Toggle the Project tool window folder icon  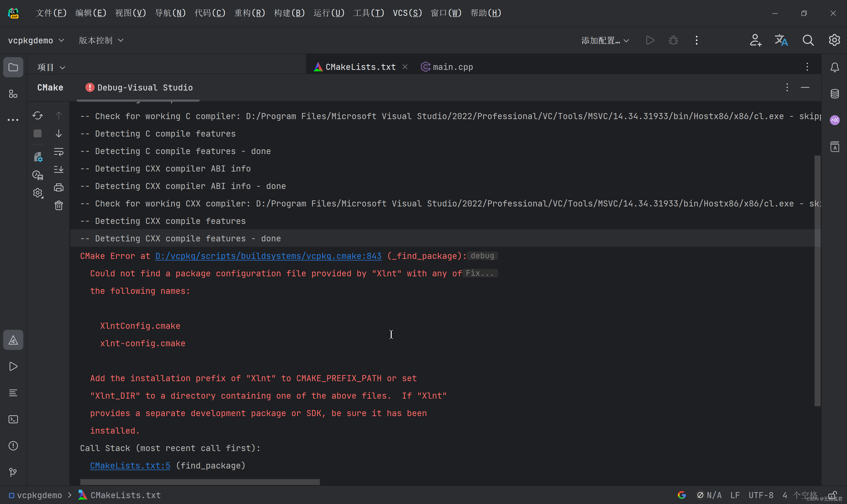[x=13, y=67]
